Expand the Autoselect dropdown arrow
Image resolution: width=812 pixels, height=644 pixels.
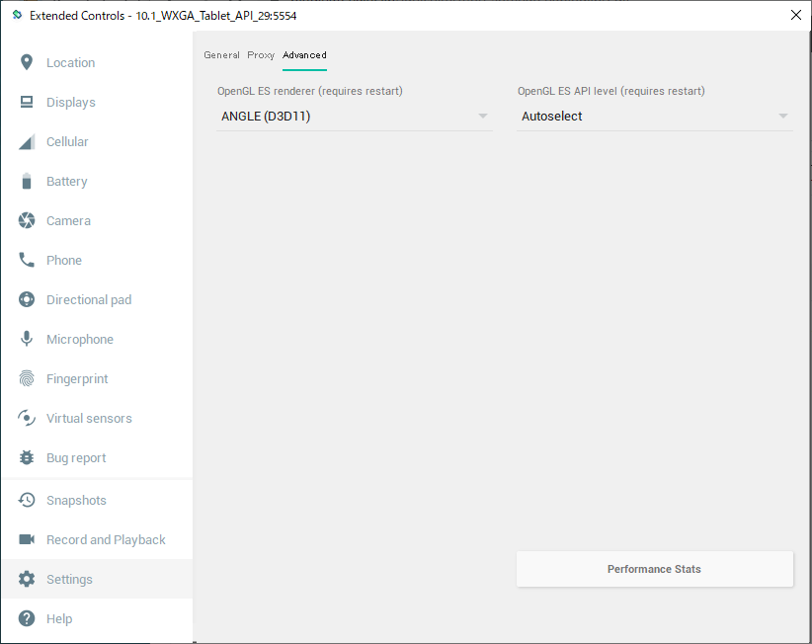[x=783, y=116]
